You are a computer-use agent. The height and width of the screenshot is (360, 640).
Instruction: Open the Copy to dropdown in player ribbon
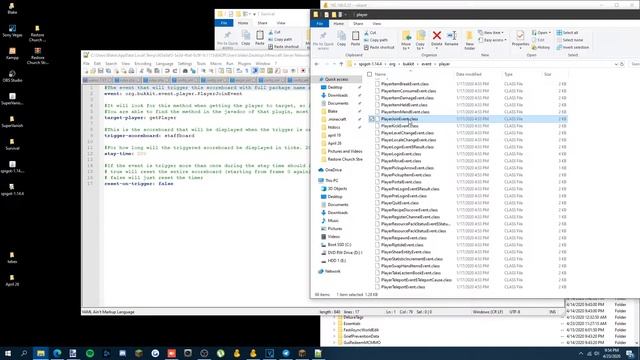coord(420,40)
